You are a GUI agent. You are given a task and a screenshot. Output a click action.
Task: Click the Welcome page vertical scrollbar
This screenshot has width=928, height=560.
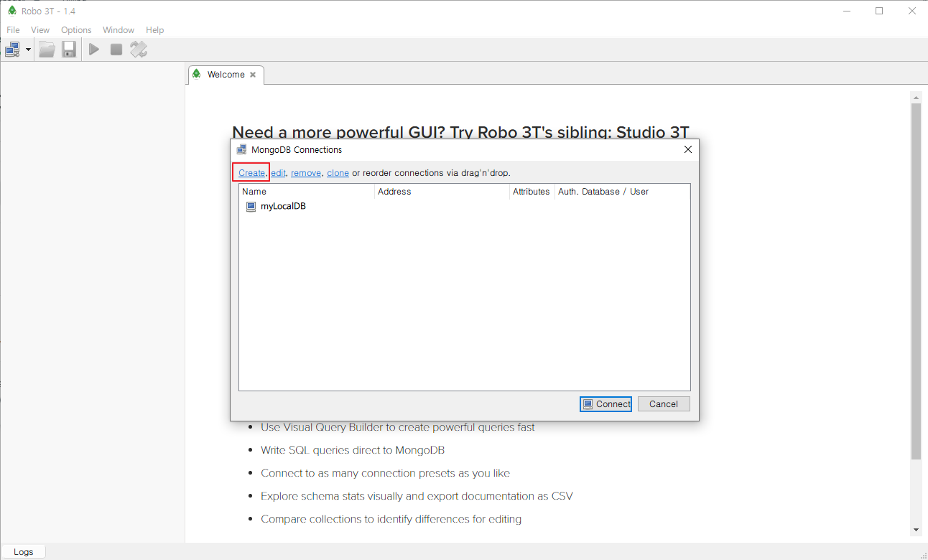tap(916, 281)
